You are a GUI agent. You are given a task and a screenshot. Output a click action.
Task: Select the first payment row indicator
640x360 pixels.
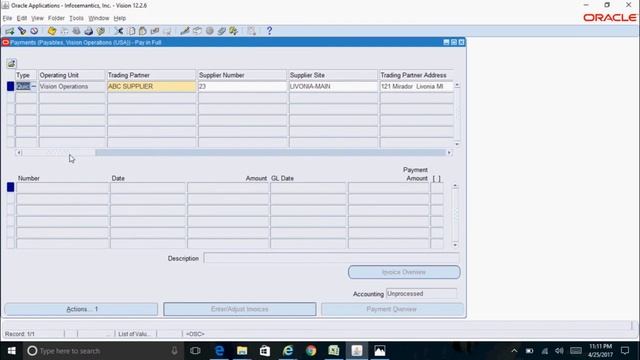tap(11, 87)
